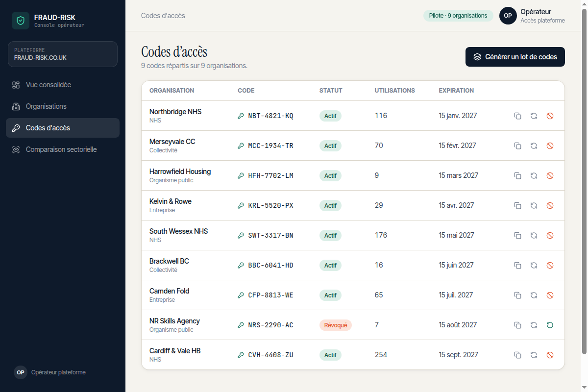
Task: Open Comparaison sectorielle
Action: [63, 149]
